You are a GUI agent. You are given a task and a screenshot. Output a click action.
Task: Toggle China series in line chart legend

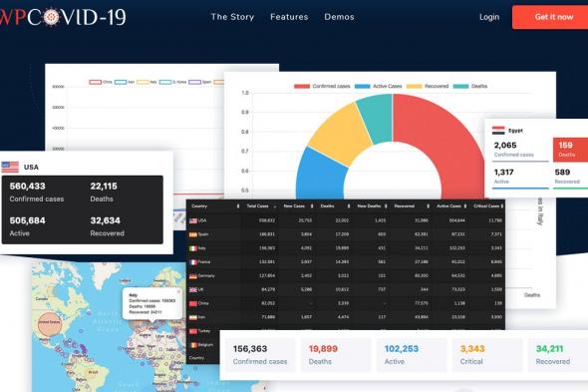coord(101,82)
